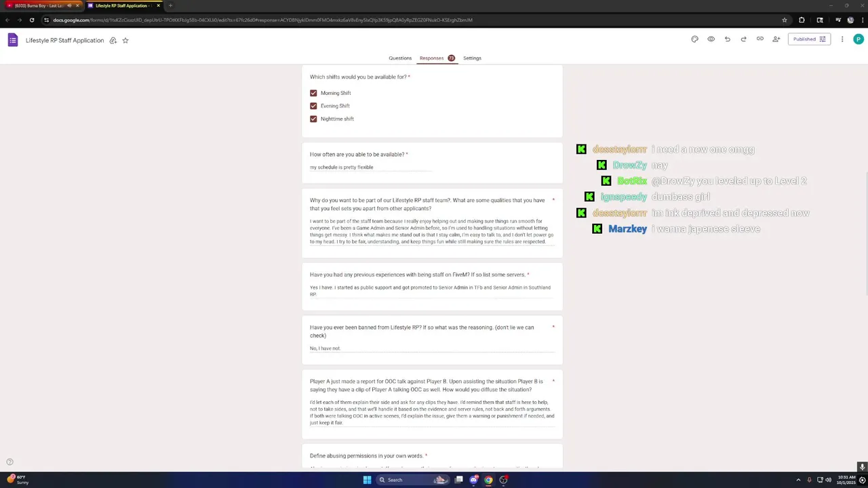Click the answer 'No, I have not.'

click(325, 348)
